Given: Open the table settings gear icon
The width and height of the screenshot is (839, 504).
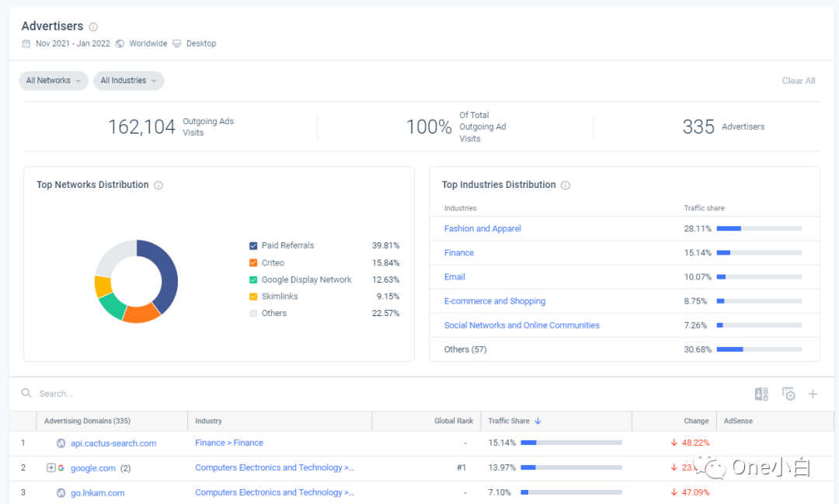Looking at the screenshot, I should [x=789, y=394].
